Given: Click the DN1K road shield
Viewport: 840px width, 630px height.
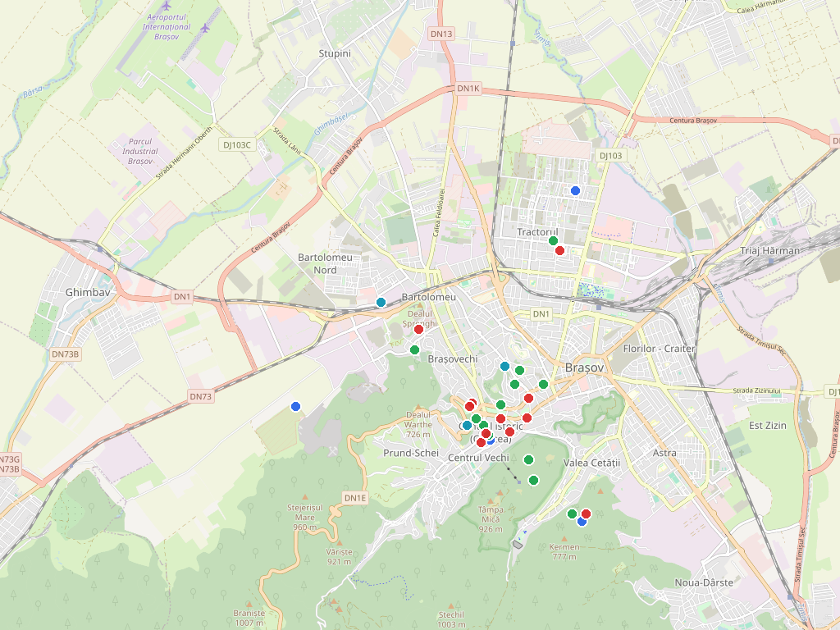Looking at the screenshot, I should (468, 89).
